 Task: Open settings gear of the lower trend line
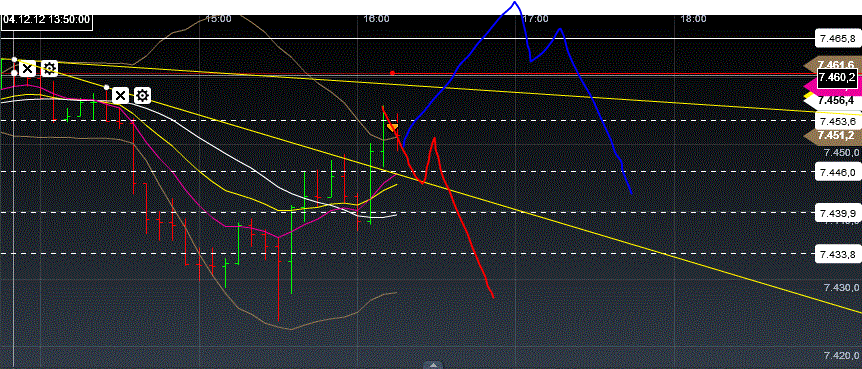142,96
